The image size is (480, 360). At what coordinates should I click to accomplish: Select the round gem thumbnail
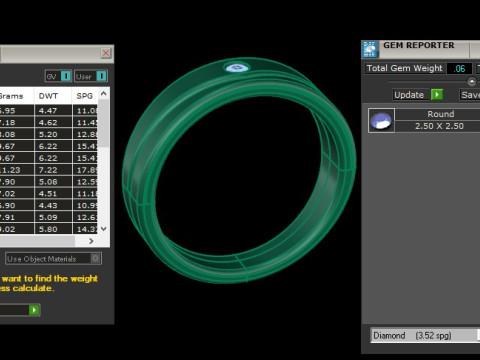(381, 120)
